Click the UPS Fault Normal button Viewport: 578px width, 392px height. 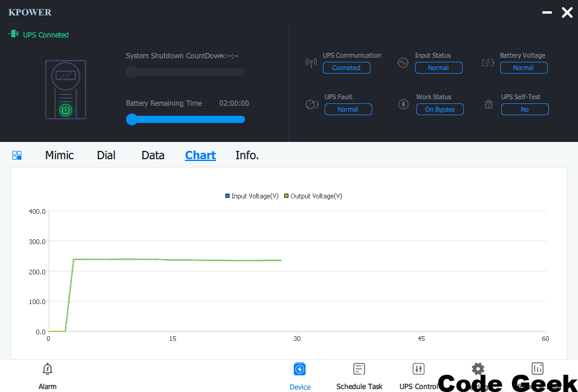(x=348, y=109)
